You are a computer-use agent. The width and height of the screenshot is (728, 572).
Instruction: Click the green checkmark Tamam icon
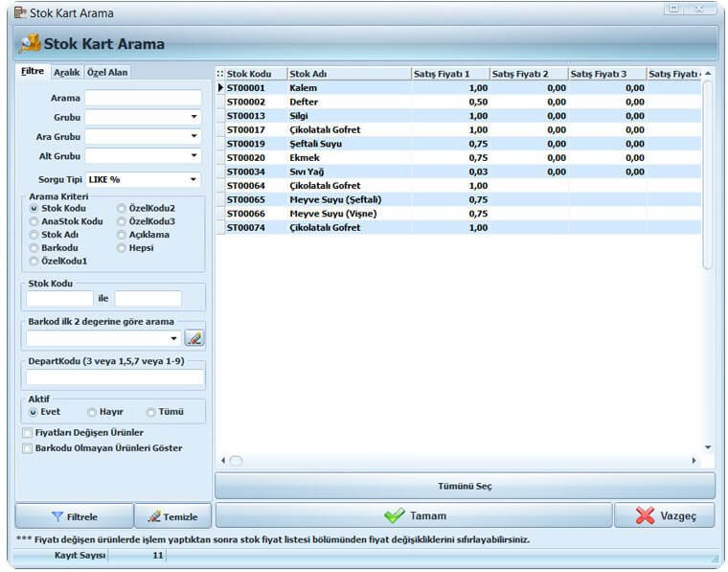point(395,515)
